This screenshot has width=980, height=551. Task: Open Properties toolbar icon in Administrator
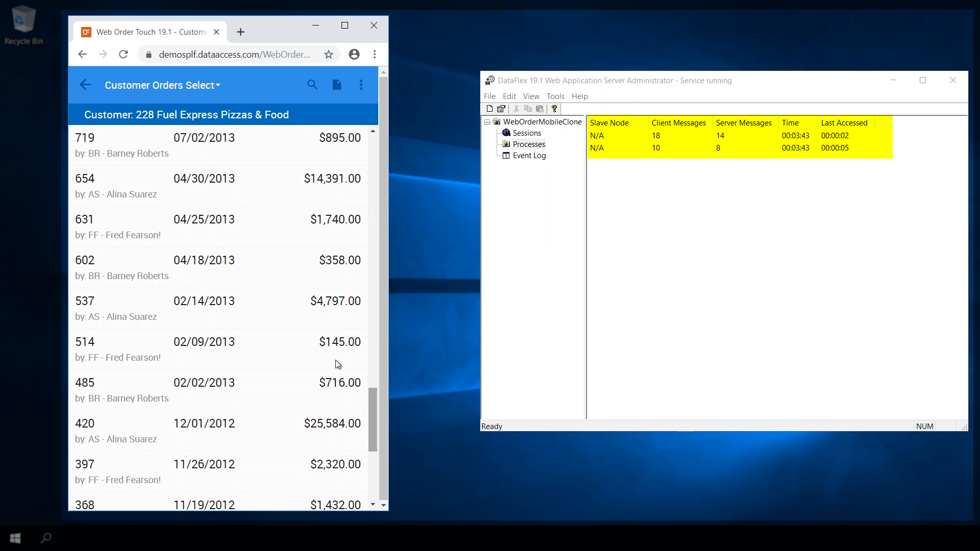tap(501, 109)
